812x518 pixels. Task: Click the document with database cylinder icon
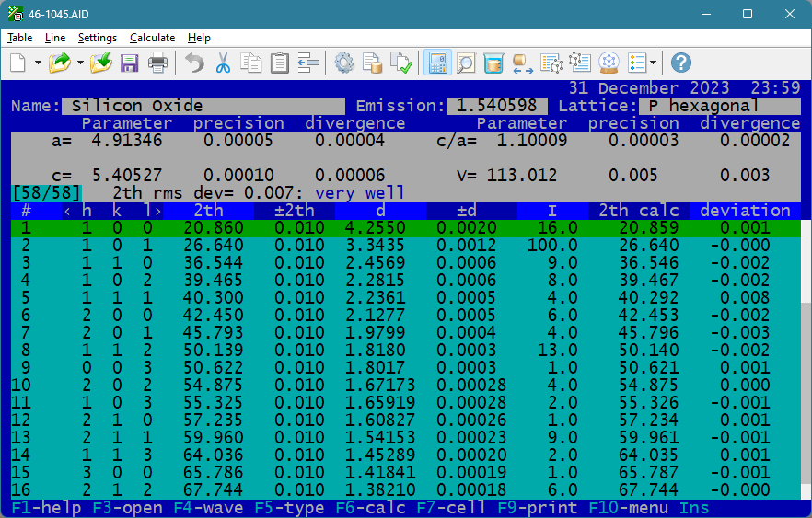pyautogui.click(x=372, y=63)
